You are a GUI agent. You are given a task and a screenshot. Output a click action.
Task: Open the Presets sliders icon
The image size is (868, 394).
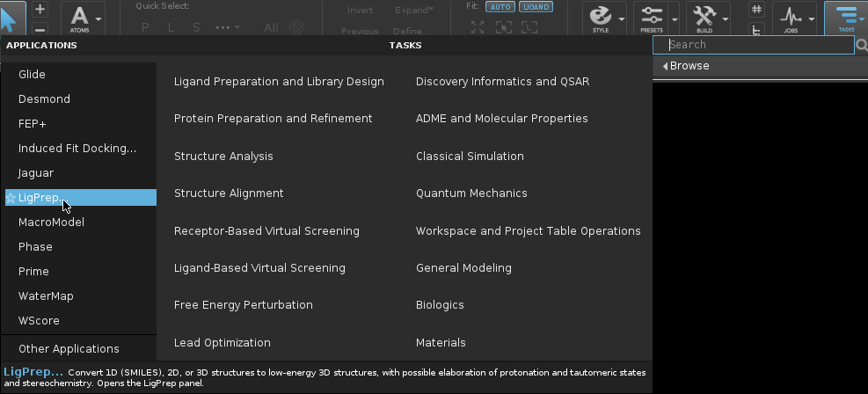click(652, 16)
